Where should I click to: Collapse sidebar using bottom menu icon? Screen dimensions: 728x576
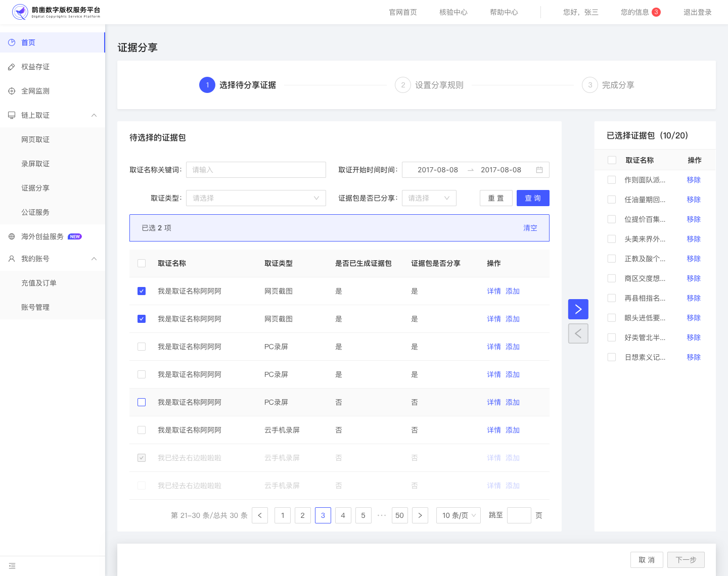click(x=12, y=566)
